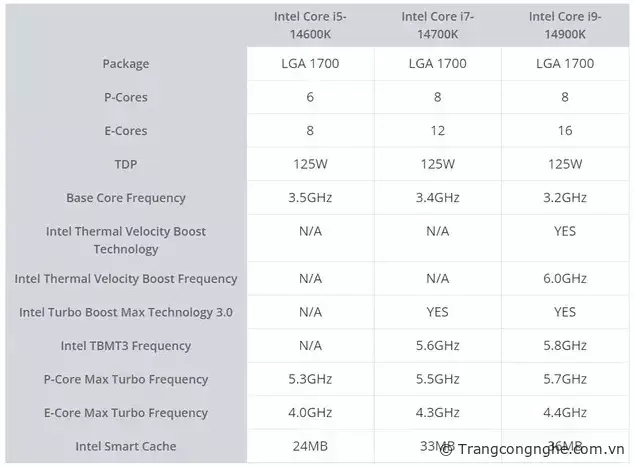Click the 3.5GHz base frequency cell
The image size is (635, 467).
[x=310, y=198]
